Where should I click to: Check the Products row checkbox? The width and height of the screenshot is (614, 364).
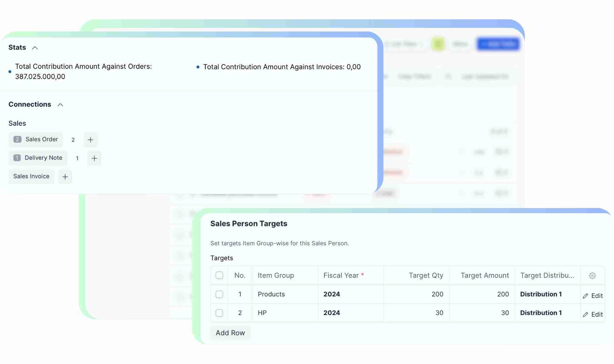tap(219, 294)
